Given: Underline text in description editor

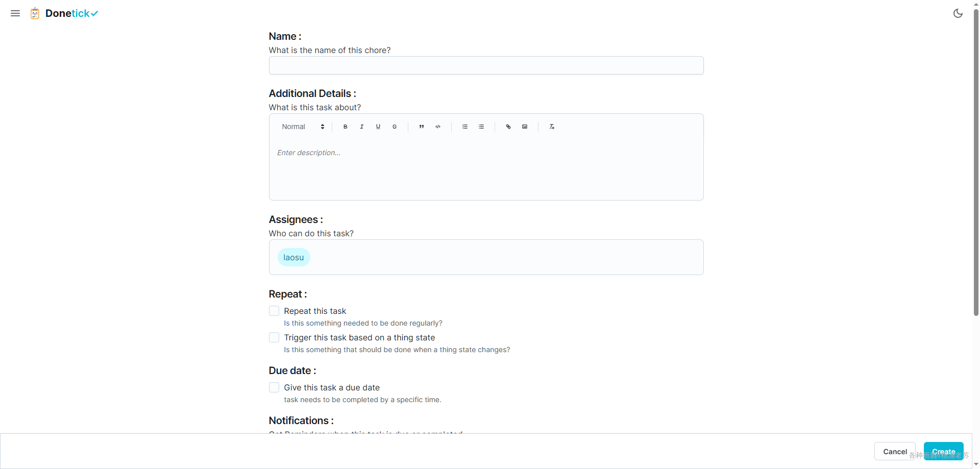Looking at the screenshot, I should (x=378, y=127).
